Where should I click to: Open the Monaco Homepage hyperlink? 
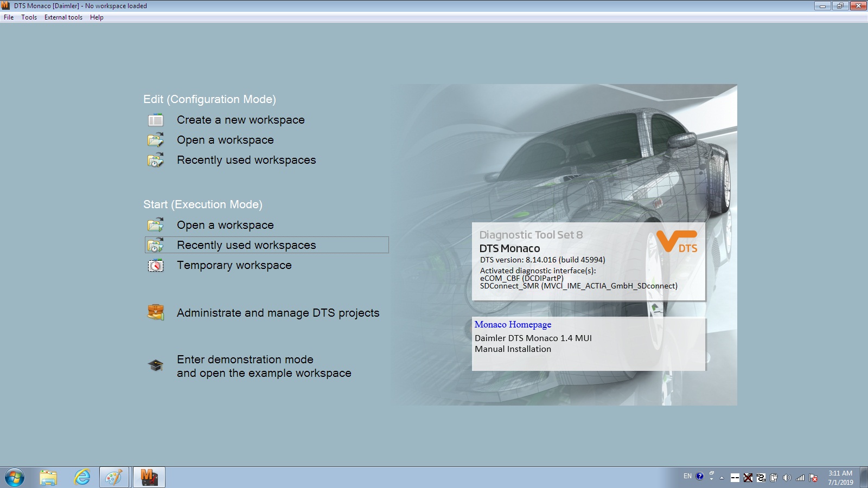[513, 324]
